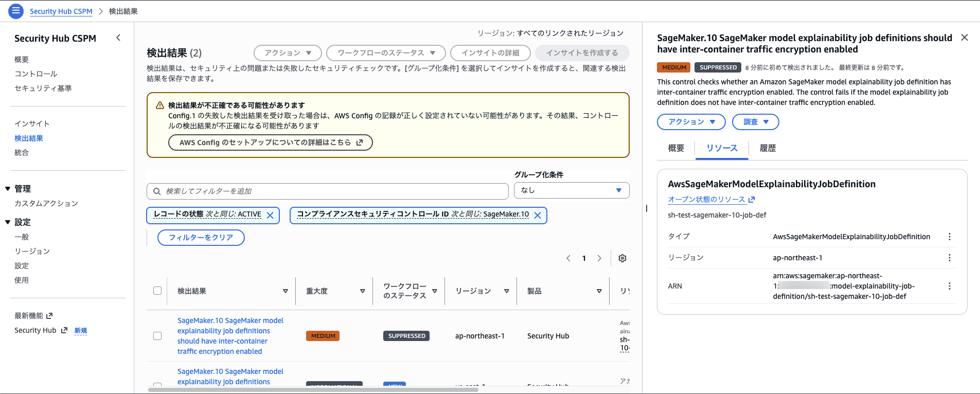Open 使用 under 設定 in the sidebar
The width and height of the screenshot is (980, 394).
coord(22,280)
